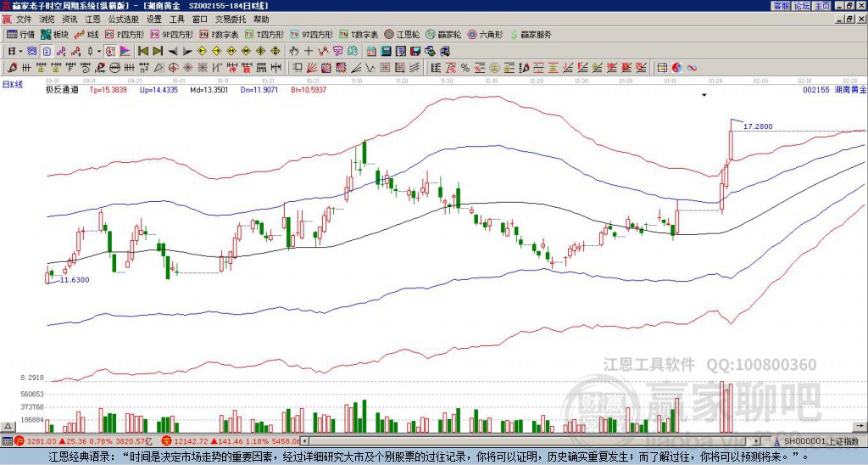The image size is (868, 465).
Task: Click the 论坛 forum link
Action: 801,5
